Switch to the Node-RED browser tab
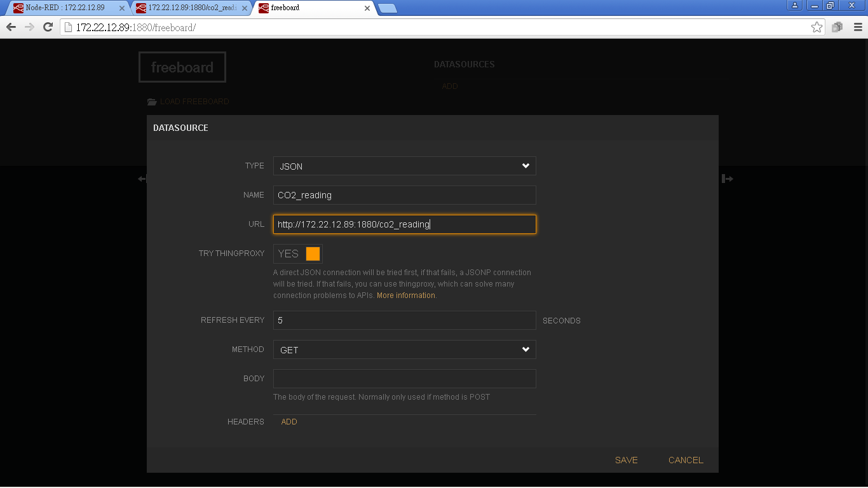Screen dimensions: 868x488 pos(65,8)
